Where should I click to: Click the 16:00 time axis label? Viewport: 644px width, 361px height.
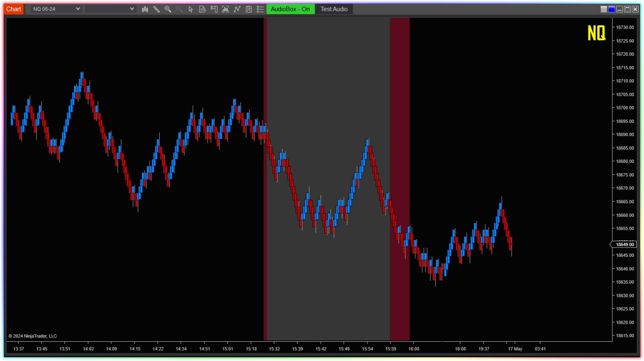click(x=414, y=349)
